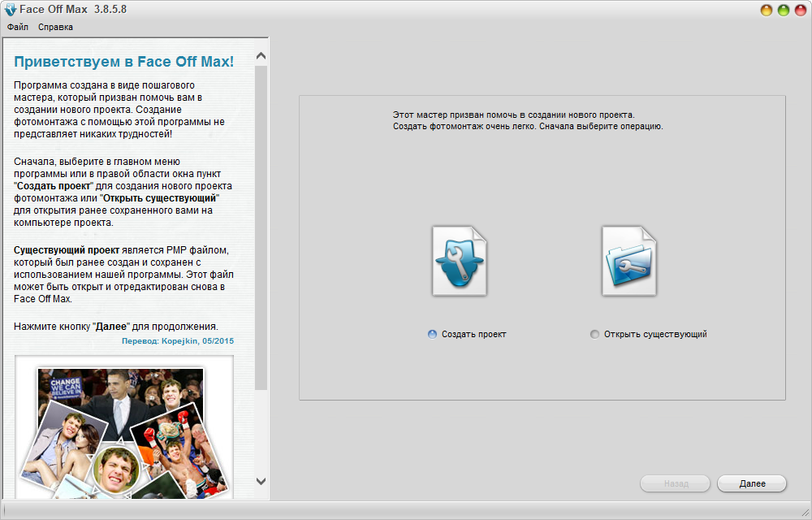This screenshot has height=520, width=812.
Task: Select the "Открыть существующий" radio button
Action: (594, 334)
